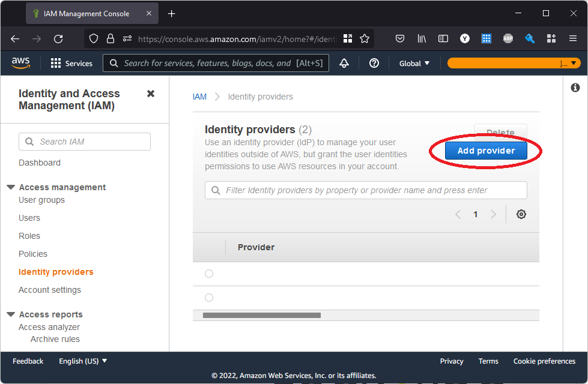Focus the Filter Identity providers field

pyautogui.click(x=366, y=190)
